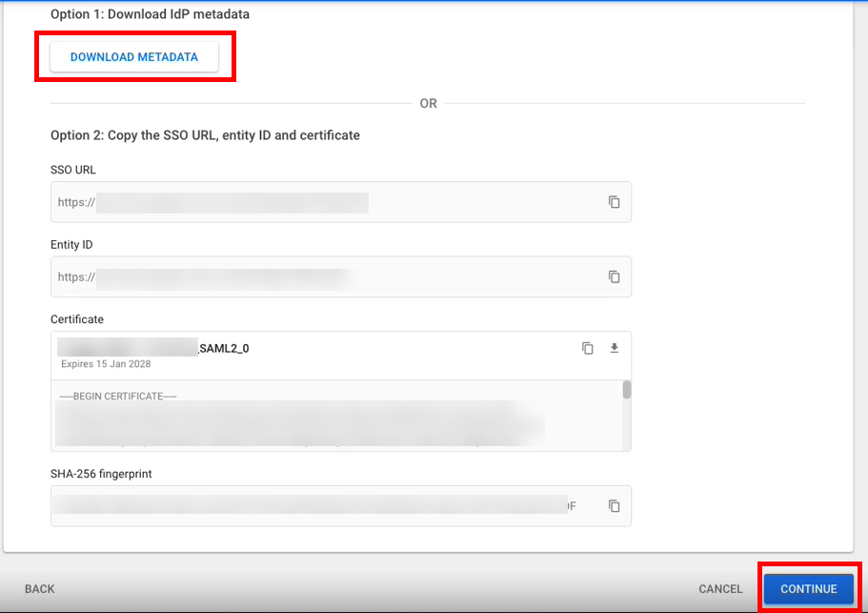Viewport: 868px width, 613px height.
Task: Click the certificate expiry date text
Action: (x=104, y=364)
